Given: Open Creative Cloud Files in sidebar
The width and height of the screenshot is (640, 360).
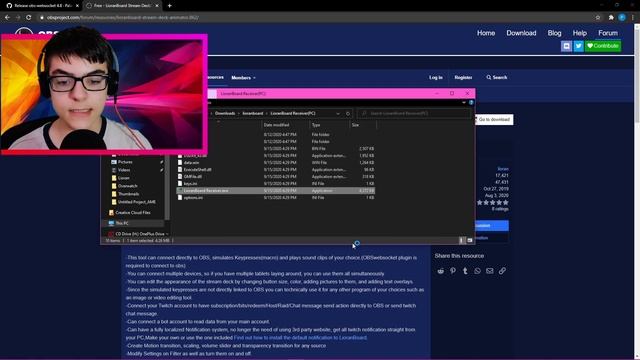Looking at the screenshot, I should pos(133,213).
